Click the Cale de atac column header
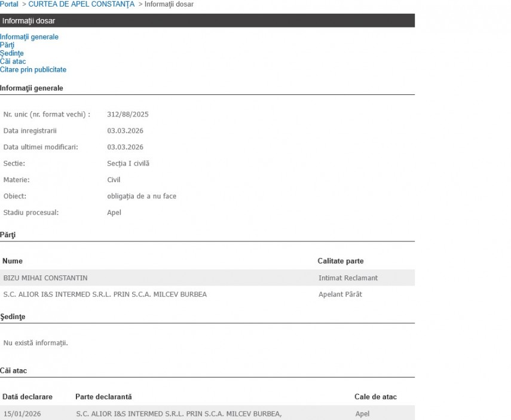Screen dimensions: 511x420 pos(375,397)
